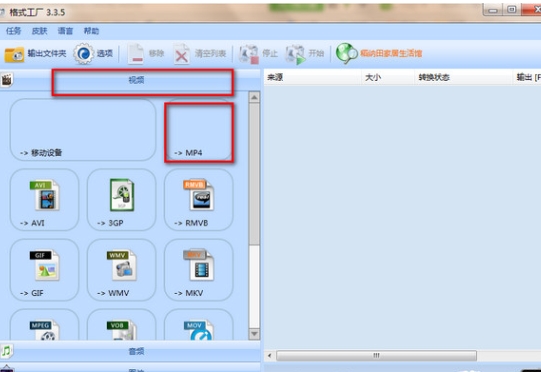Click the 转换状态 column header
This screenshot has height=372, width=541.
click(x=463, y=77)
